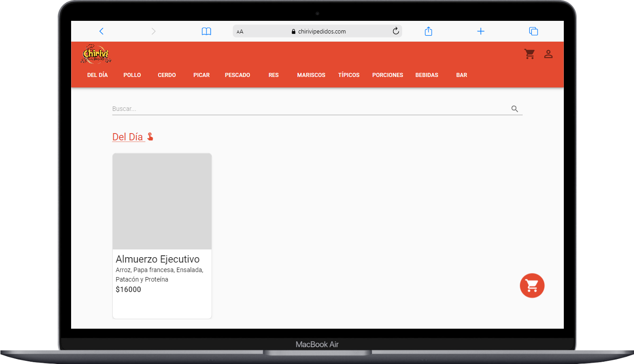The image size is (634, 364).
Task: Open the reader text size AA control
Action: click(x=240, y=32)
